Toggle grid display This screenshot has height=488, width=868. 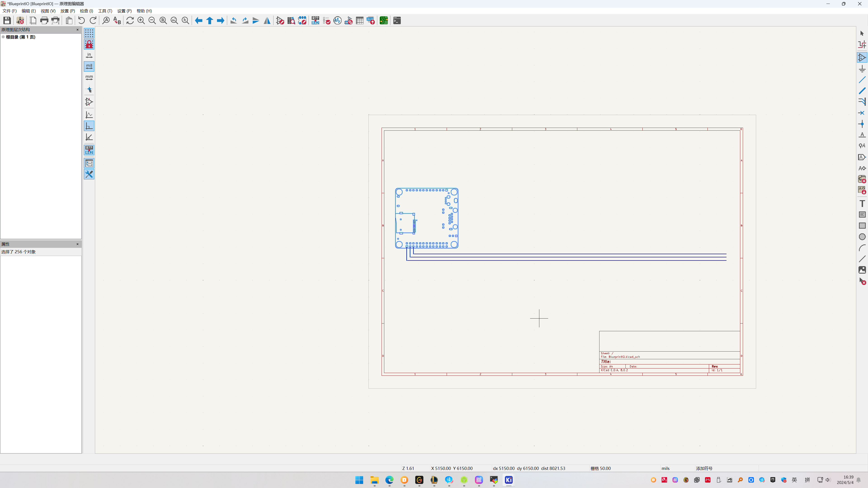(89, 33)
